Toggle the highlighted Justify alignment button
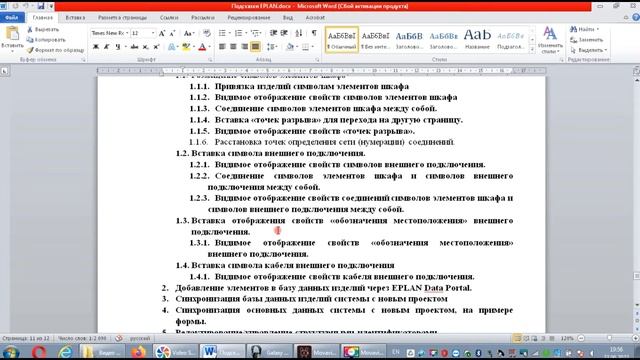The width and height of the screenshot is (640, 360). point(256,47)
